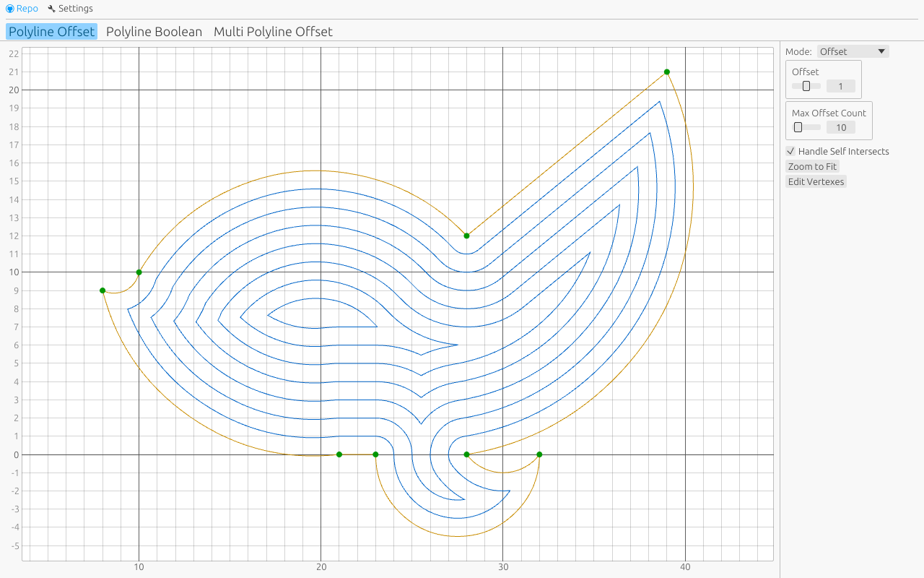The height and width of the screenshot is (578, 924).
Task: Click the Offset value field showing 1
Action: (841, 86)
